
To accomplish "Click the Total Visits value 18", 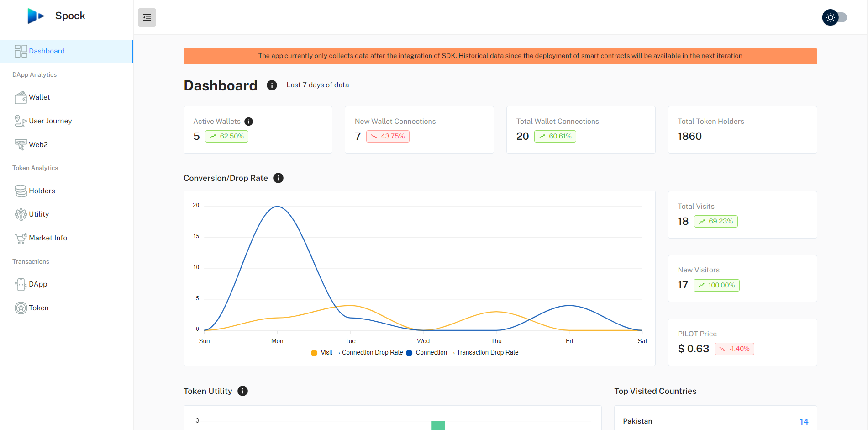I will pos(683,221).
